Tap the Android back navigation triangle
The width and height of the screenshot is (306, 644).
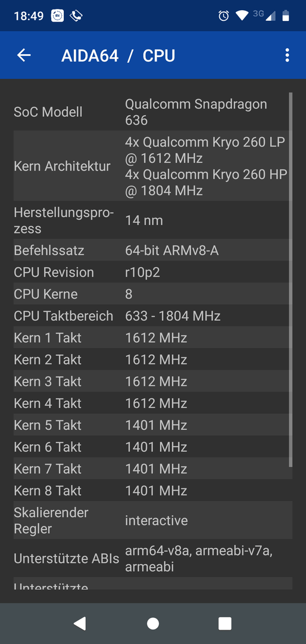point(80,624)
